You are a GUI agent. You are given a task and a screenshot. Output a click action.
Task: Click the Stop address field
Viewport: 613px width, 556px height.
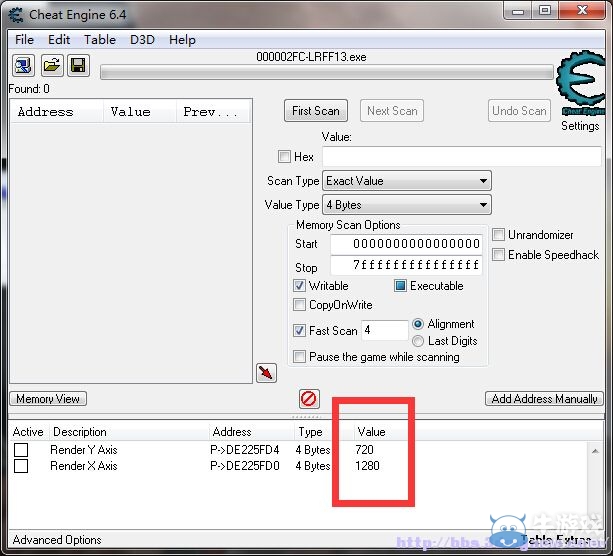click(x=406, y=265)
